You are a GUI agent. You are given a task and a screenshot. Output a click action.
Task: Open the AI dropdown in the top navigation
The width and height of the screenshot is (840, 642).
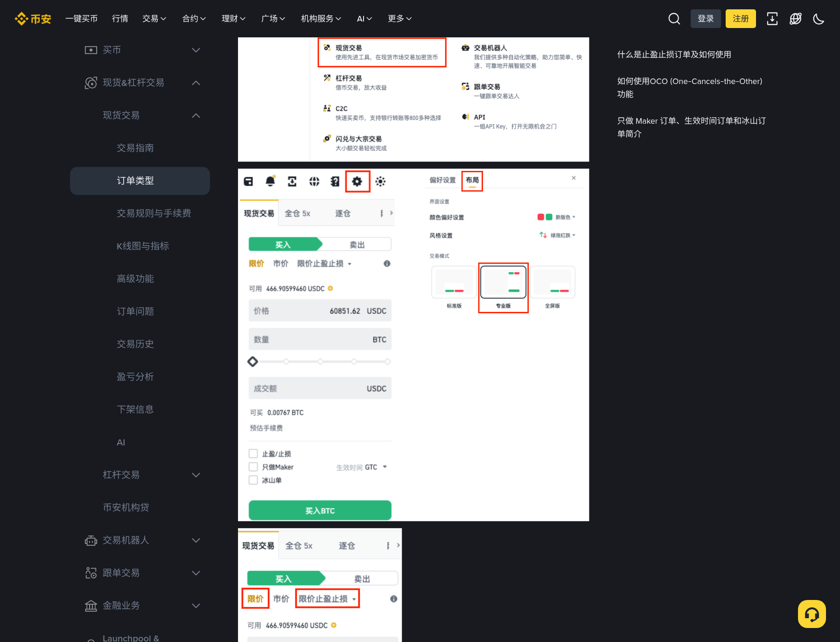pyautogui.click(x=364, y=19)
